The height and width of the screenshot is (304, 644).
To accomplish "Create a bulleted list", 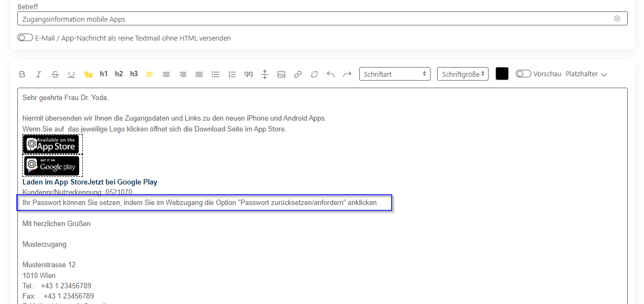I will [x=216, y=74].
